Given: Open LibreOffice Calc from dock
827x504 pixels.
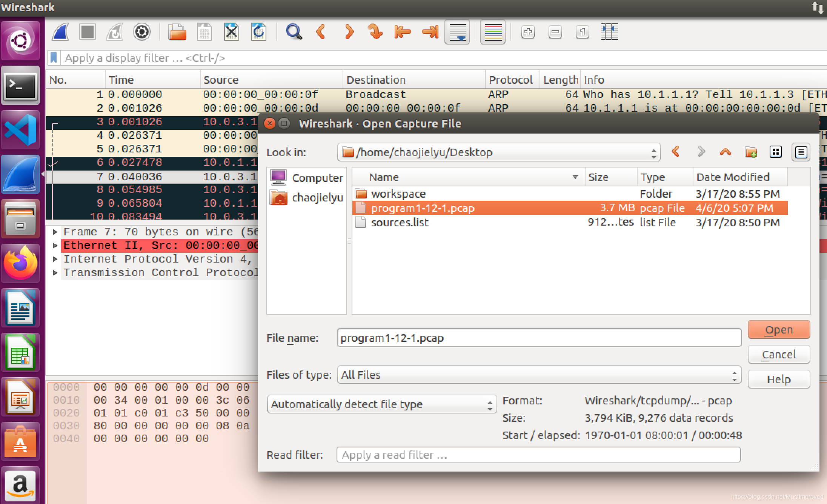Looking at the screenshot, I should pos(20,352).
